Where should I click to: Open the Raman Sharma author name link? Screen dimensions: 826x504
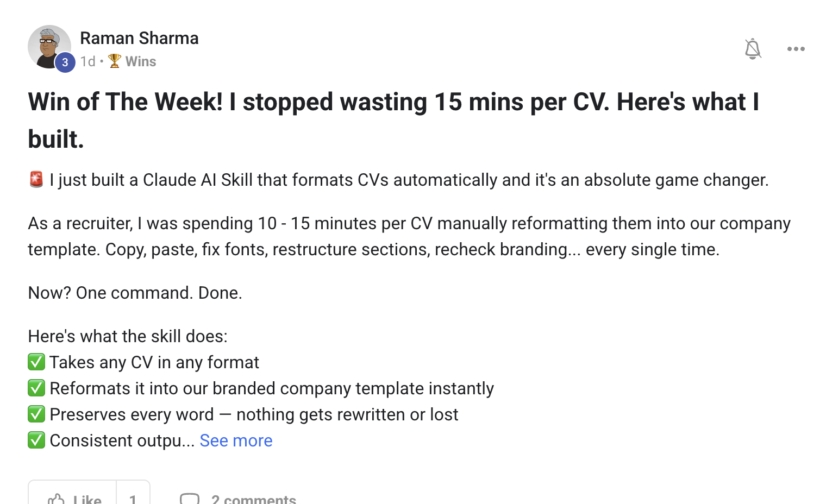[139, 38]
